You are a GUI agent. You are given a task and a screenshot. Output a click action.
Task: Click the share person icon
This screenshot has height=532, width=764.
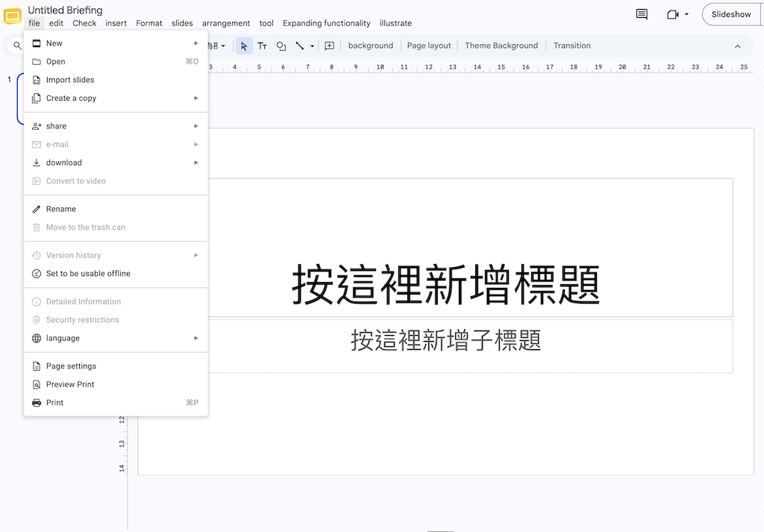tap(37, 126)
